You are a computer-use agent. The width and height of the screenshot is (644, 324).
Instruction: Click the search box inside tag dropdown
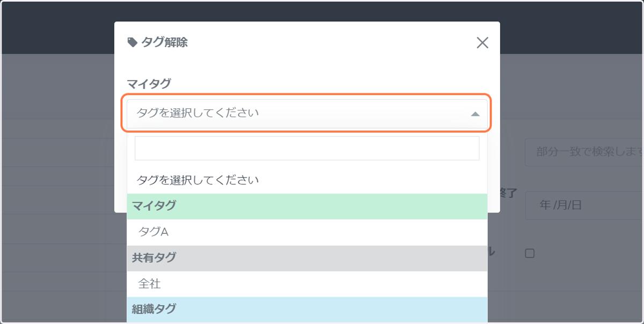[307, 148]
